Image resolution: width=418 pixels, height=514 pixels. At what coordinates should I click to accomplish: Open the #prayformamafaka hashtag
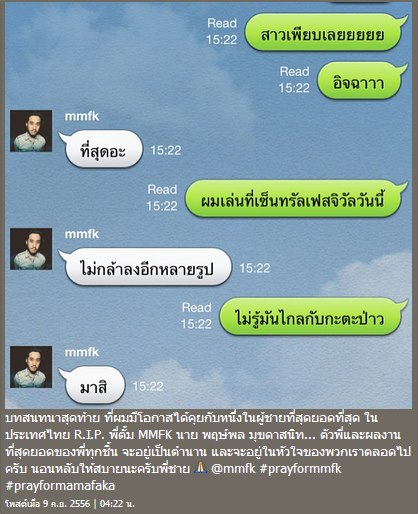60,485
